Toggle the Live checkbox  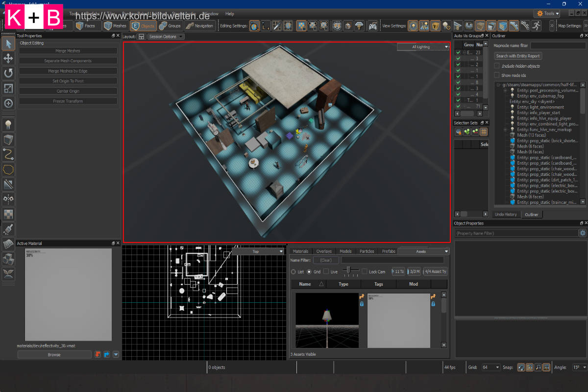(326, 271)
